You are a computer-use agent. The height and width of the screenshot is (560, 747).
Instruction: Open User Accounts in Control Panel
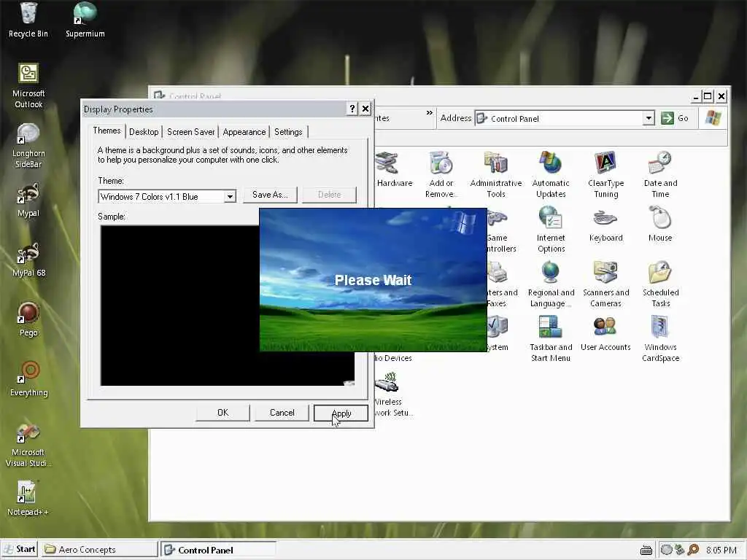click(605, 334)
